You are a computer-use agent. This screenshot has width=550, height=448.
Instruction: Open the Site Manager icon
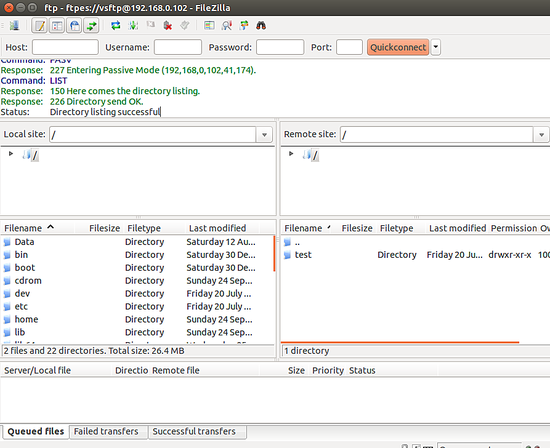[14, 26]
